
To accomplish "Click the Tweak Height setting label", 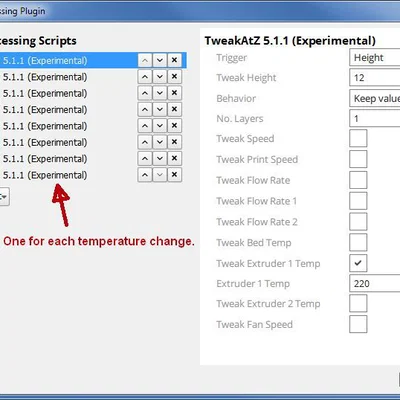I will click(246, 78).
